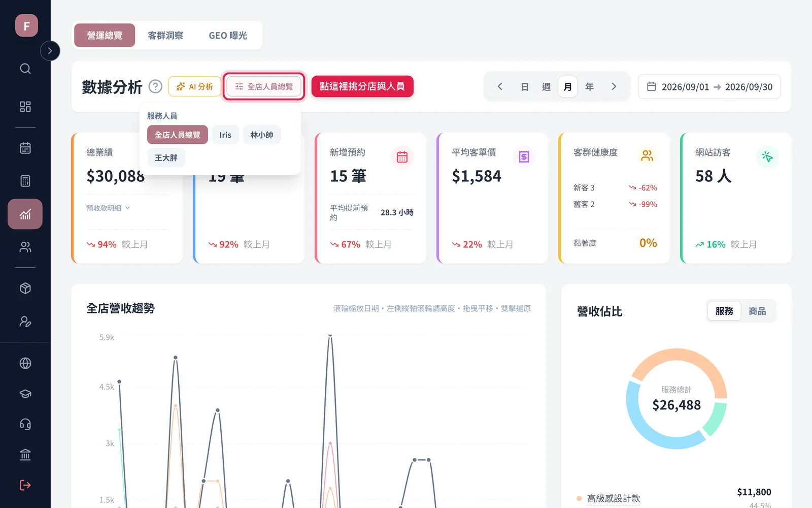Set the range to 週 (week)
Image resolution: width=812 pixels, height=508 pixels.
pos(546,87)
